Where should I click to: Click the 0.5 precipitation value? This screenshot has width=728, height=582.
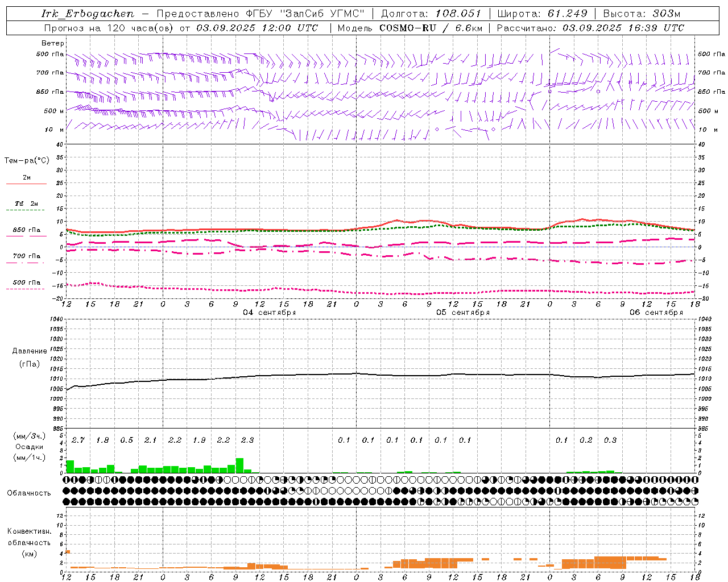(x=127, y=440)
